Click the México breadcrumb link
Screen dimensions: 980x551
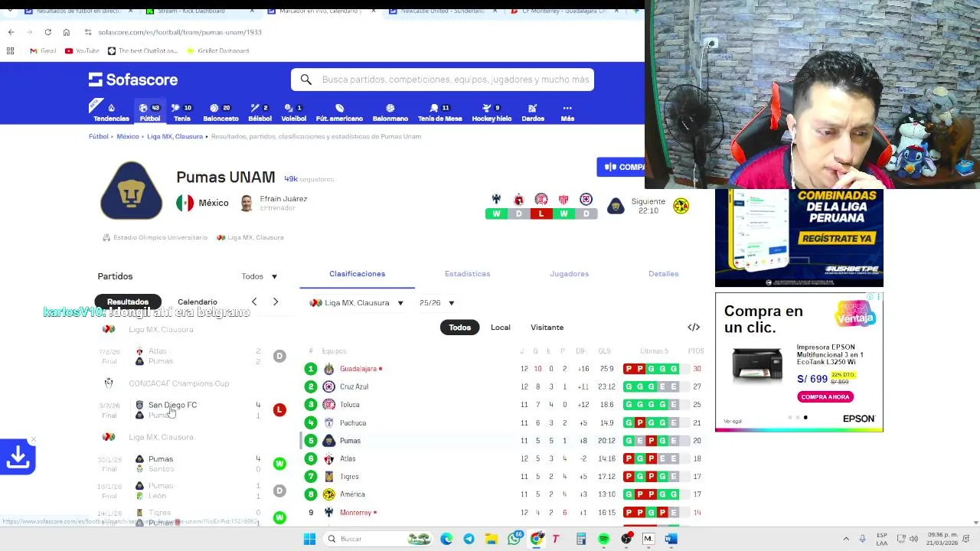click(x=128, y=136)
